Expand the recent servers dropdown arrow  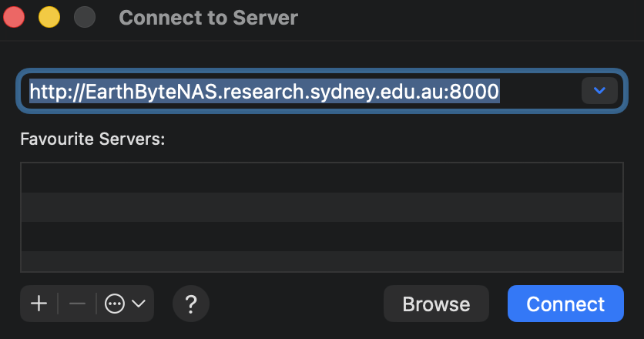(x=599, y=91)
